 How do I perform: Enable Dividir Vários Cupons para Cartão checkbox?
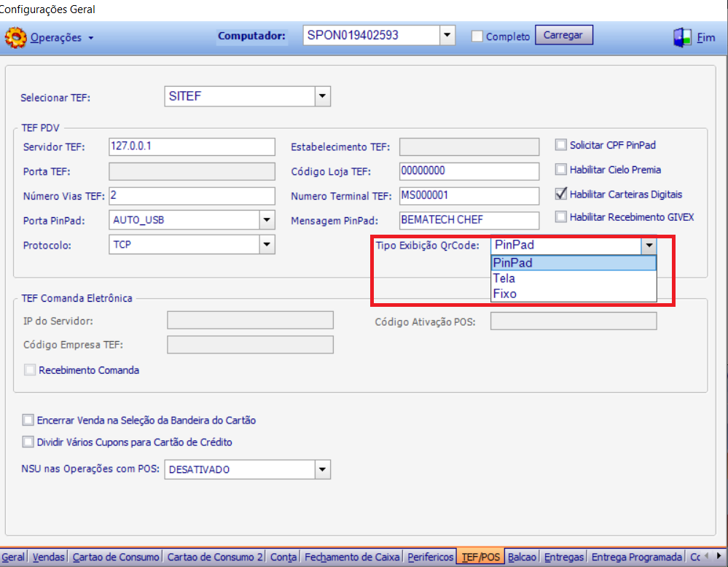(x=28, y=442)
